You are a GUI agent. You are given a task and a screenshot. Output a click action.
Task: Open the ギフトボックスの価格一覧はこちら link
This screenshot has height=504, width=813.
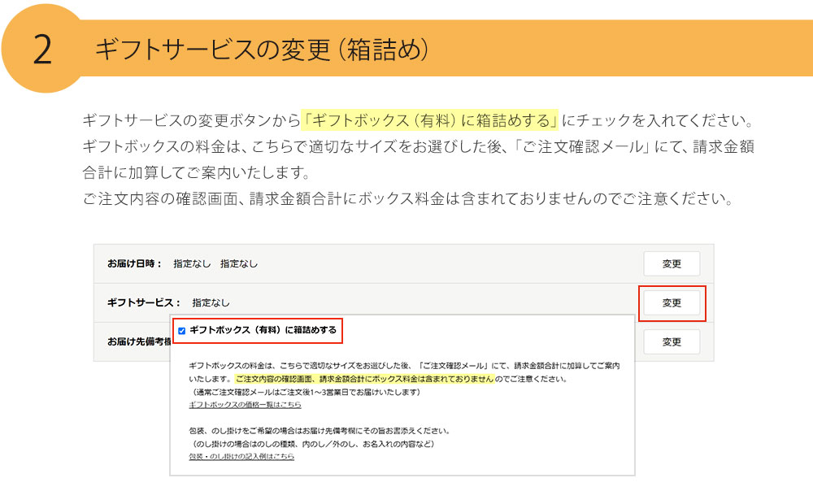click(x=245, y=404)
